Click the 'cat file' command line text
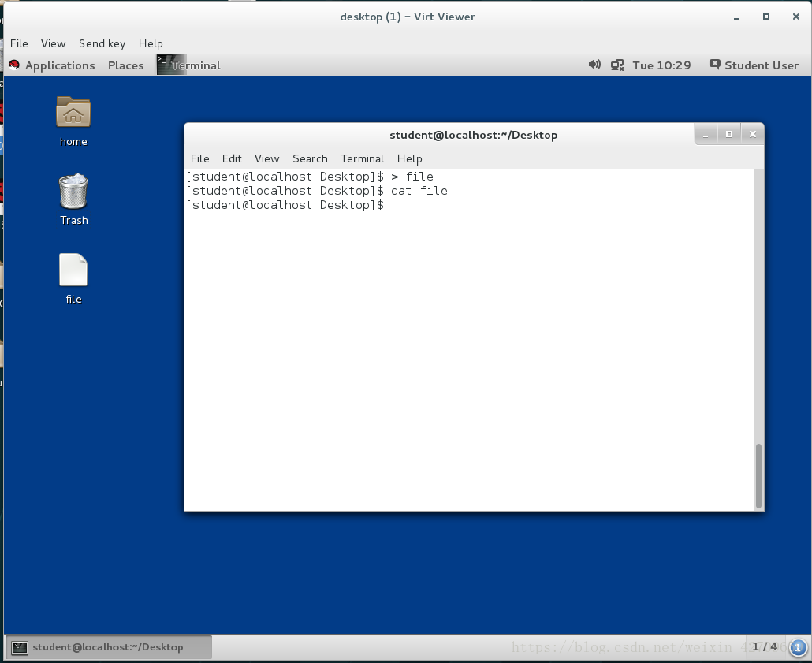The height and width of the screenshot is (663, 812). tap(419, 191)
